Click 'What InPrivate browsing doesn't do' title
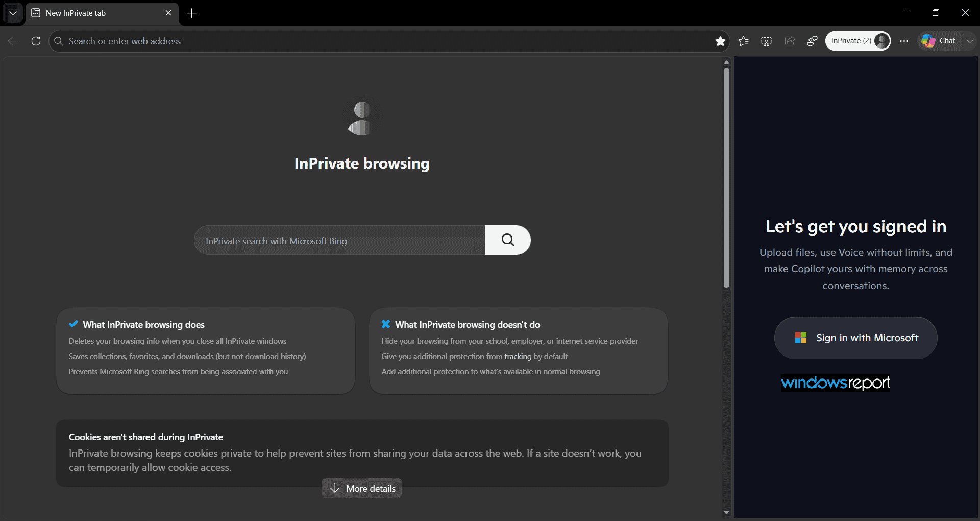980x521 pixels. tap(468, 325)
